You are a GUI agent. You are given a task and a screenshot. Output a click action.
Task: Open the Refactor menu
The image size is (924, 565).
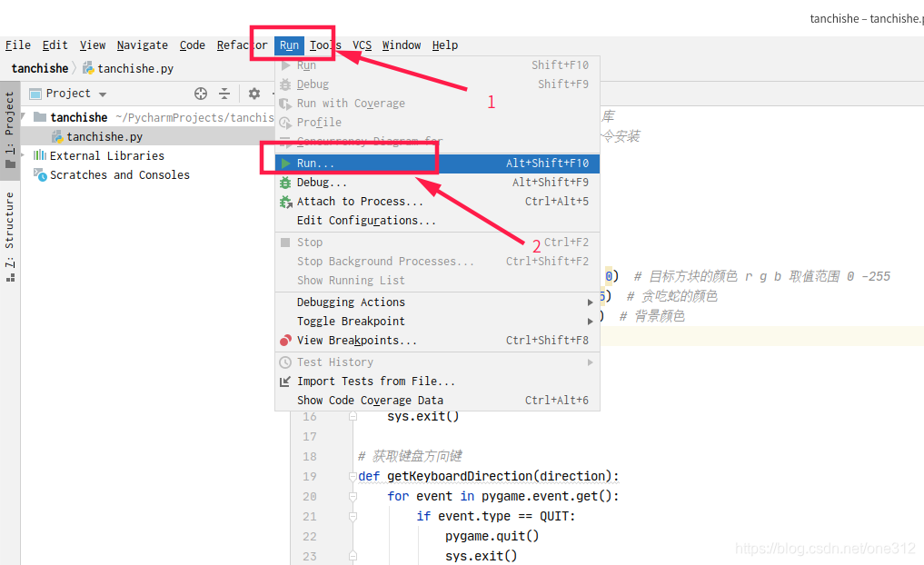coord(243,45)
